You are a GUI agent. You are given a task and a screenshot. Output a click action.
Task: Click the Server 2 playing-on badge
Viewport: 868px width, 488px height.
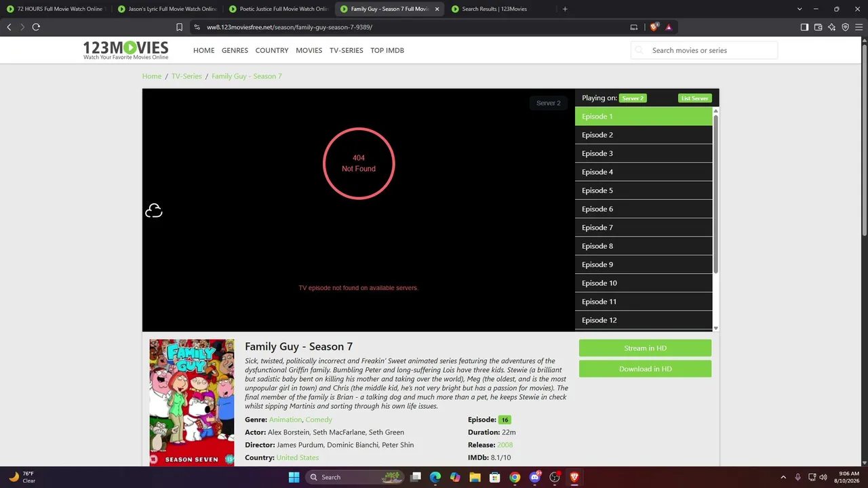tap(633, 98)
